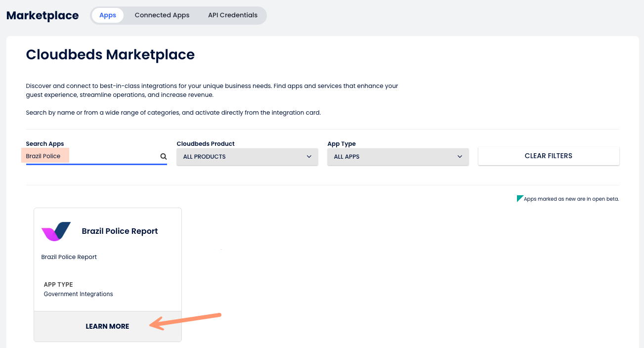Open the Connected Apps tab
The image size is (644, 348).
(162, 15)
